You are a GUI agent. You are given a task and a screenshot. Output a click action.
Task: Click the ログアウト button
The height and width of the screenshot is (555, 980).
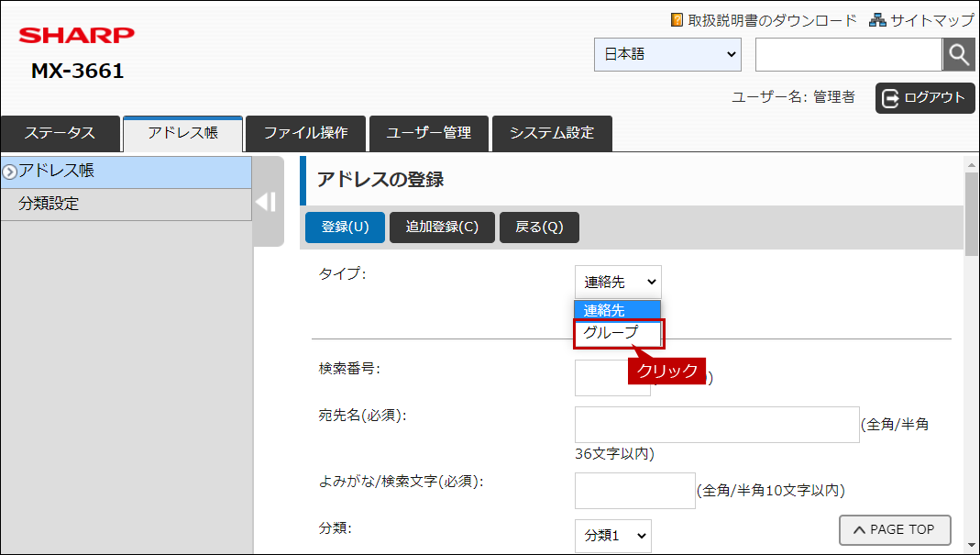coord(925,98)
